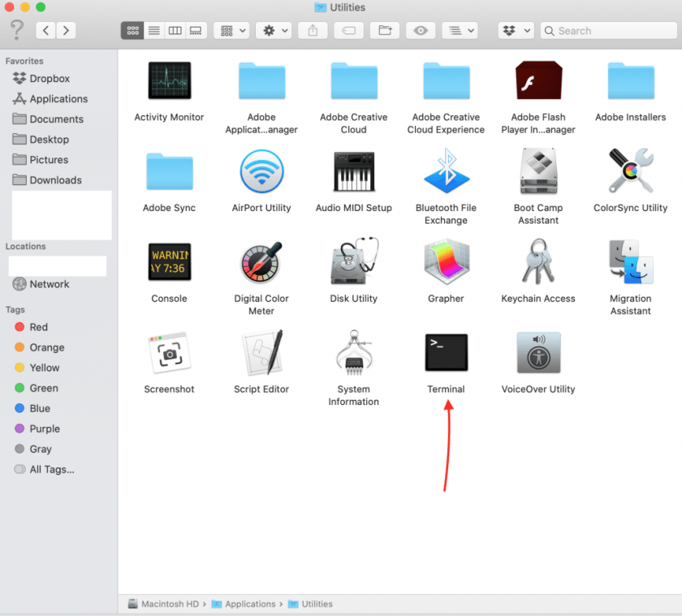The image size is (682, 616).
Task: Open the Console app
Action: click(x=169, y=261)
